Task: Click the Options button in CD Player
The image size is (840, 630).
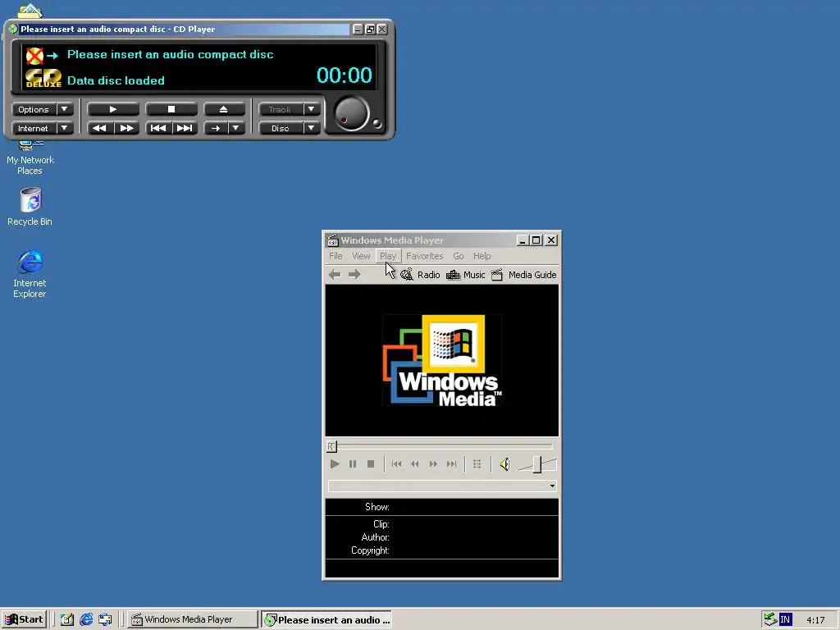Action: 34,109
